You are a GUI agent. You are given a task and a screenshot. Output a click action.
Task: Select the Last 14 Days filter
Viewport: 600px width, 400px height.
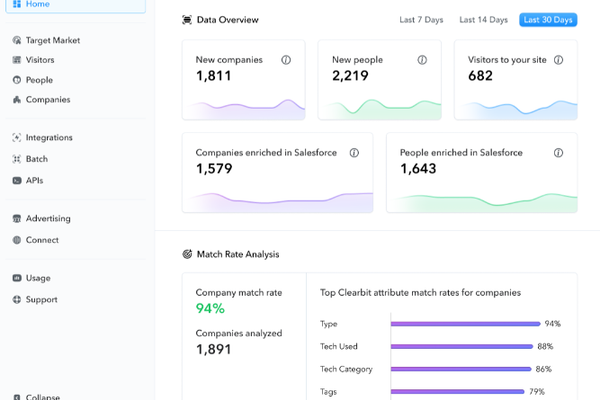point(483,20)
